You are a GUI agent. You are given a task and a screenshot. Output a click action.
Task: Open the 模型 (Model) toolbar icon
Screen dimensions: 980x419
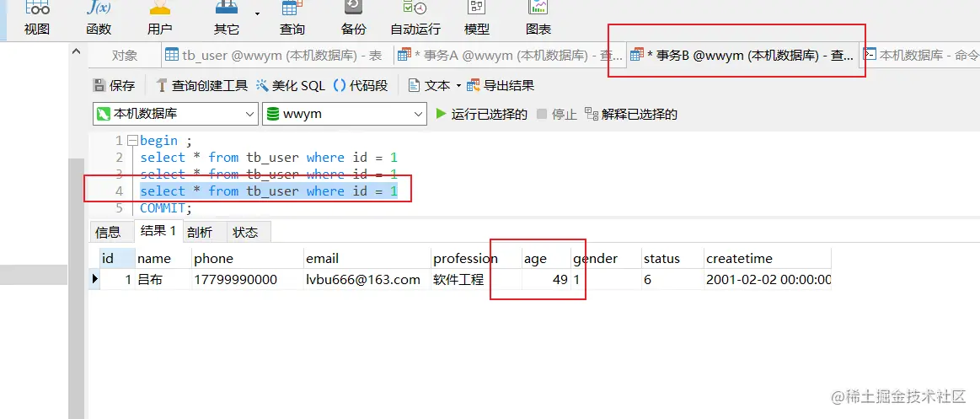pos(477,18)
